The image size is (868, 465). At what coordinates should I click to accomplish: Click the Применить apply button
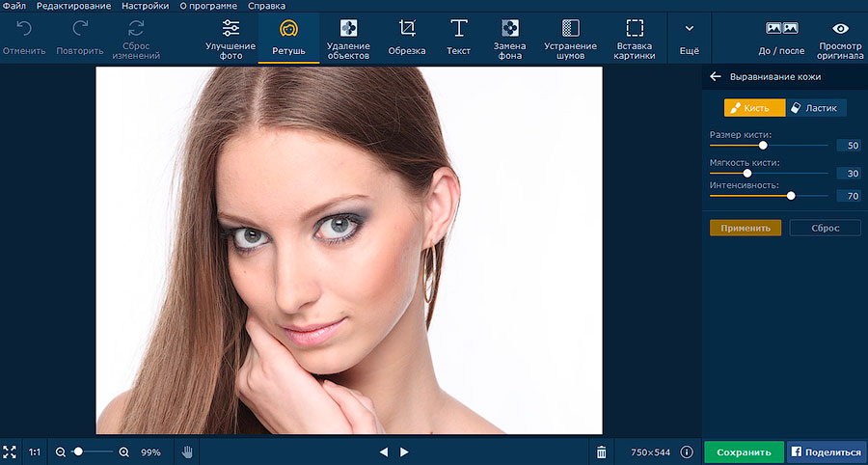[x=746, y=228]
